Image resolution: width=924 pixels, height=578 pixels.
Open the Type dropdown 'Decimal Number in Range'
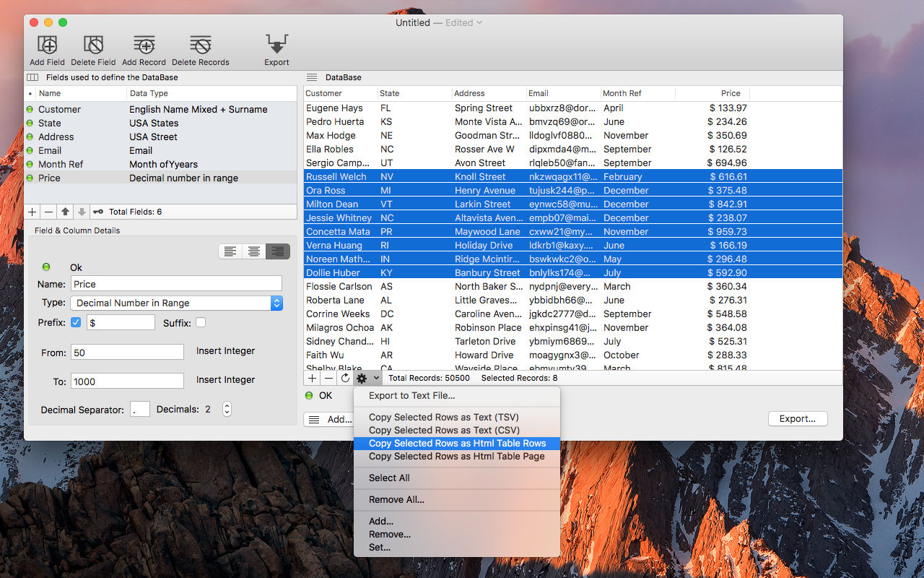click(177, 303)
